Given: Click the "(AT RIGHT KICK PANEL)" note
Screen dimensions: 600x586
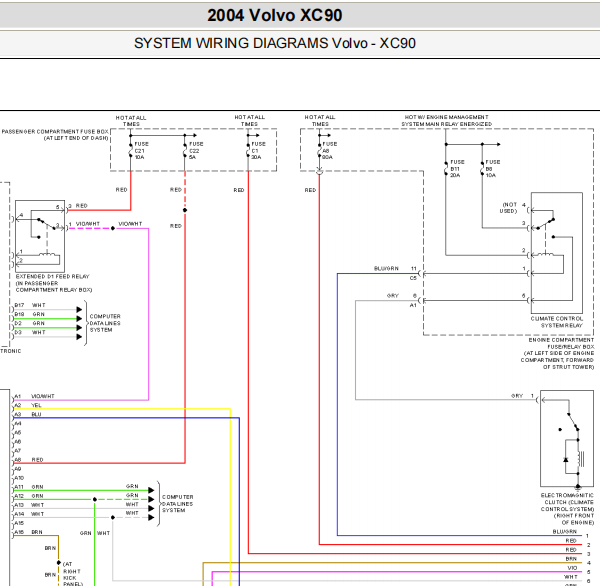Looking at the screenshot, I should pos(72,574).
